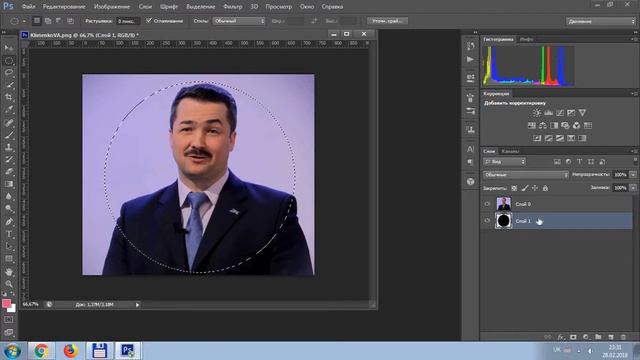
Task: Open the Выделение menu
Action: click(x=200, y=7)
